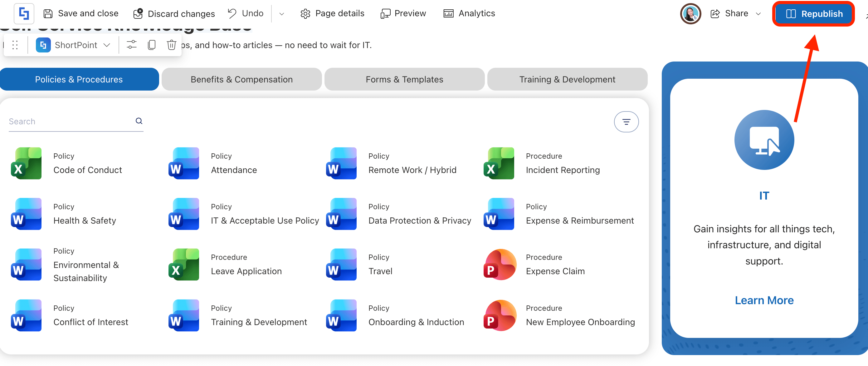Click the Code of Conduct title
Screen dimensions: 868x366
click(88, 170)
